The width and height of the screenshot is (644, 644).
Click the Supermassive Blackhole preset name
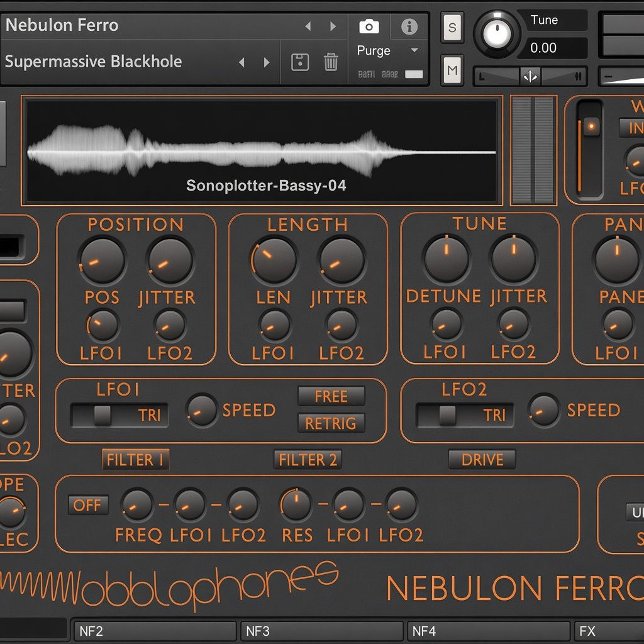pyautogui.click(x=93, y=62)
